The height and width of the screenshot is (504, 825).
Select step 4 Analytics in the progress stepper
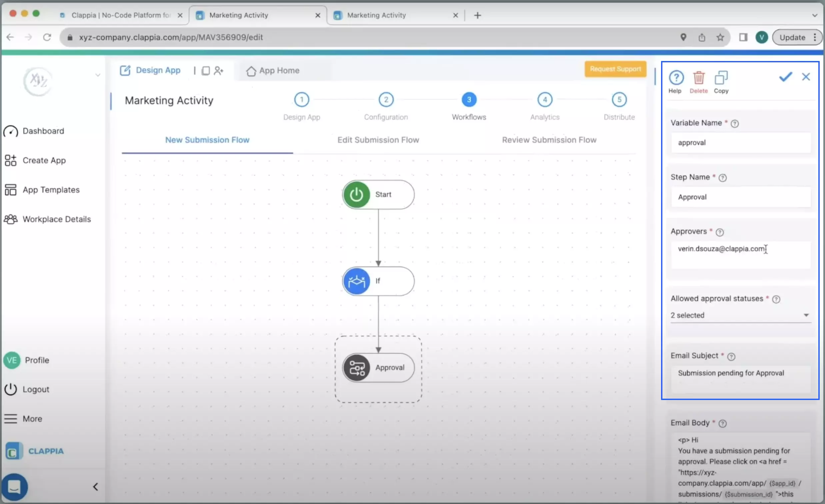pyautogui.click(x=544, y=99)
